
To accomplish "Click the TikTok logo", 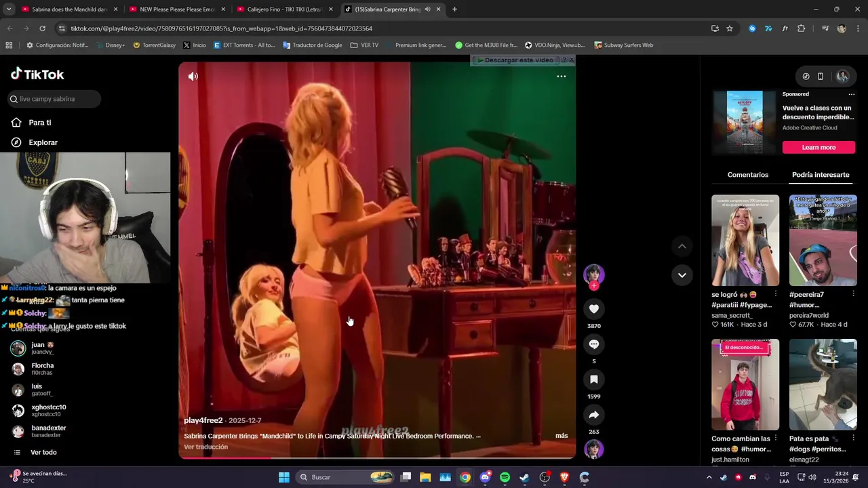I will (x=37, y=74).
